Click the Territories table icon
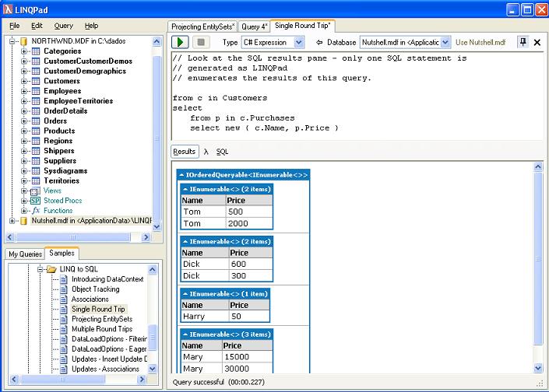Image resolution: width=549 pixels, height=392 pixels. pyautogui.click(x=36, y=180)
